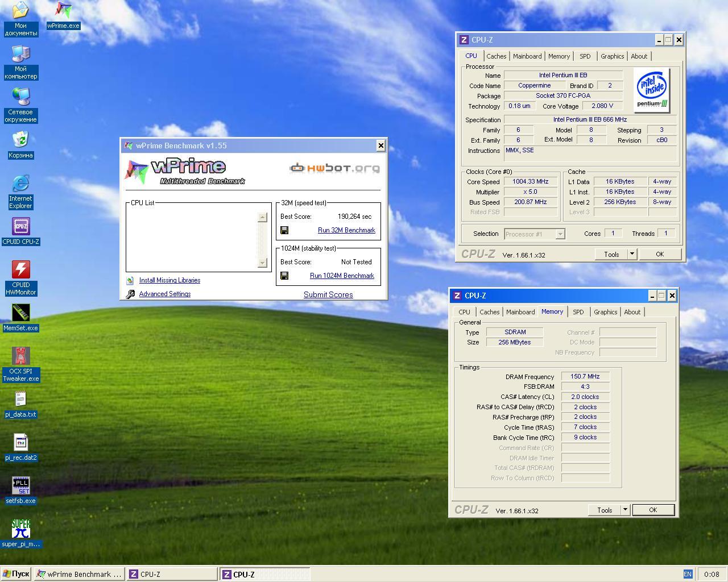Activate wPrime Benchmark taskbar button
Screen dimensions: 728x582
(79, 574)
